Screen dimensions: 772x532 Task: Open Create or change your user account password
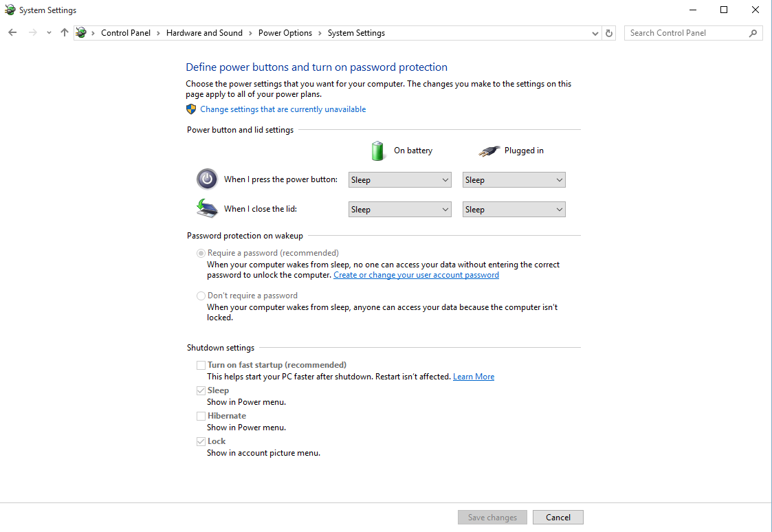point(416,275)
